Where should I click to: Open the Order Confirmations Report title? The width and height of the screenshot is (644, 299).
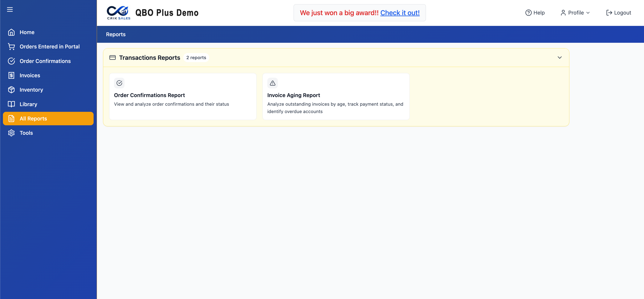[149, 95]
